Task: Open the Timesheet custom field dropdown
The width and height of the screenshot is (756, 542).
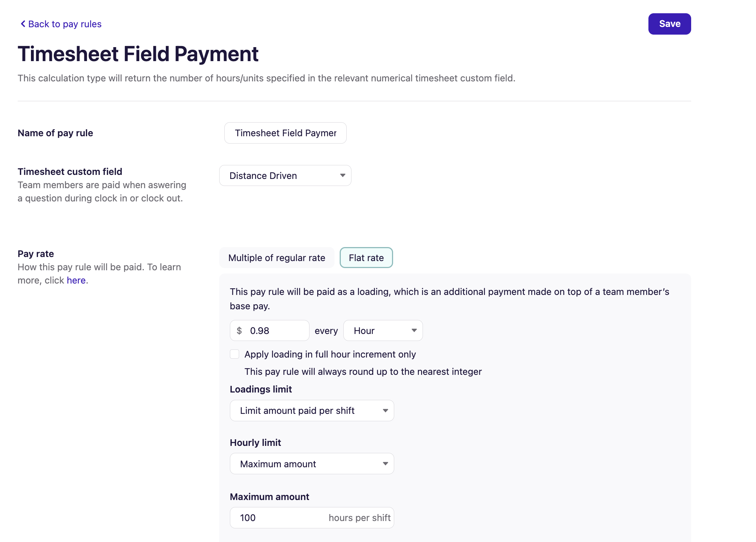Action: [x=285, y=176]
